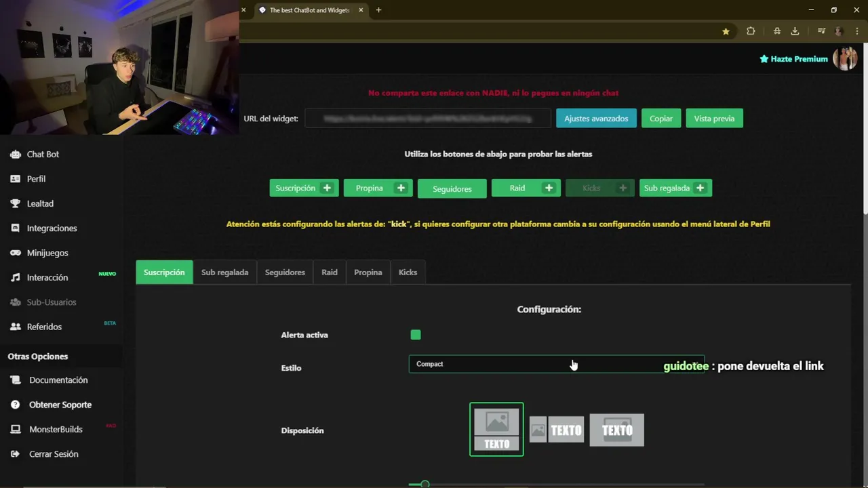This screenshot has width=868, height=488.
Task: Select the image-left-of-text layout option
Action: pos(557,430)
